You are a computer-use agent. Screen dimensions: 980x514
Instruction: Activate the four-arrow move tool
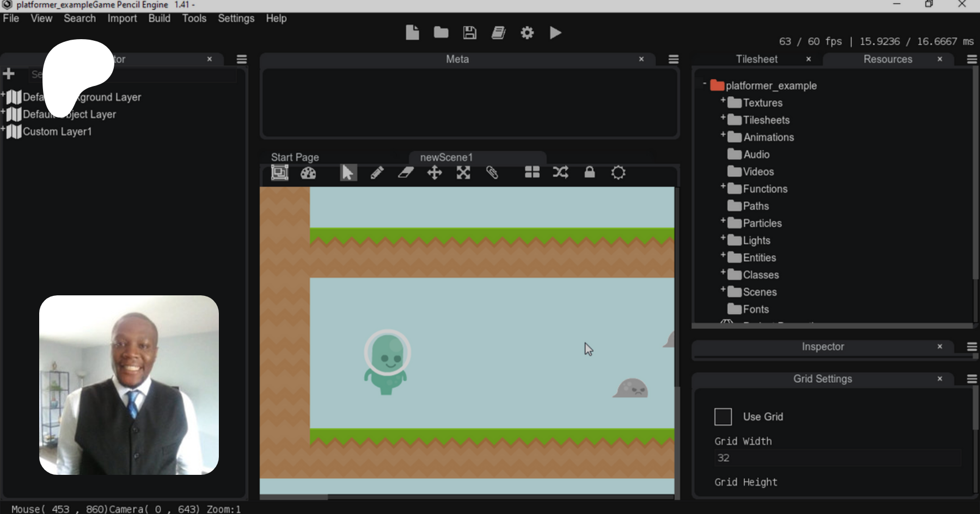tap(434, 173)
